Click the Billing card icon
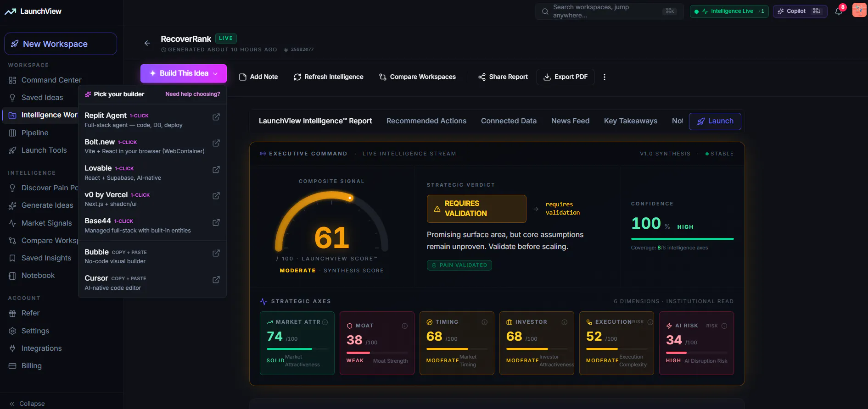This screenshot has height=409, width=868. (12, 366)
